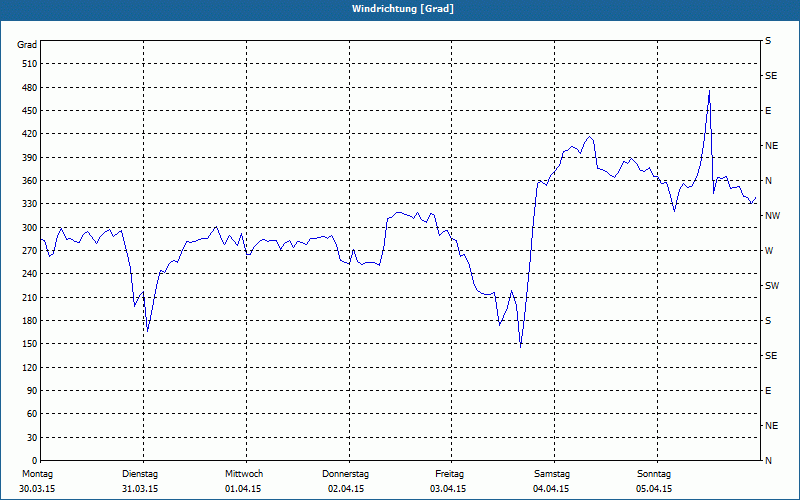
Task: Click compass label SE level with 480
Action: tap(771, 76)
